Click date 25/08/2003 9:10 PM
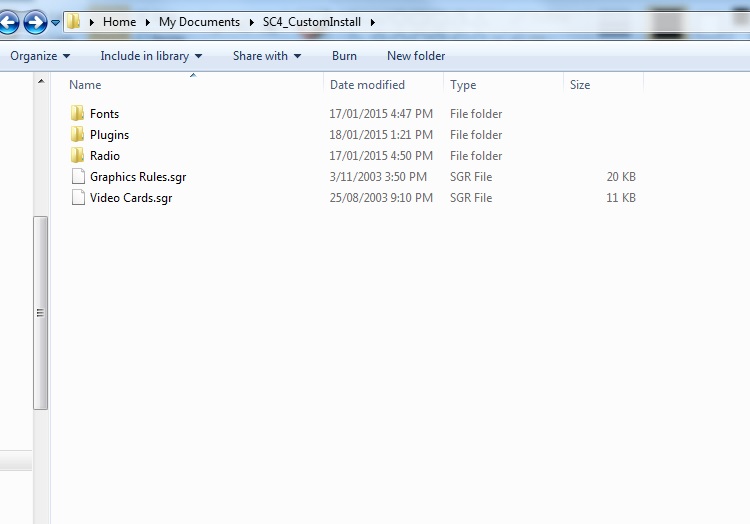 (381, 198)
